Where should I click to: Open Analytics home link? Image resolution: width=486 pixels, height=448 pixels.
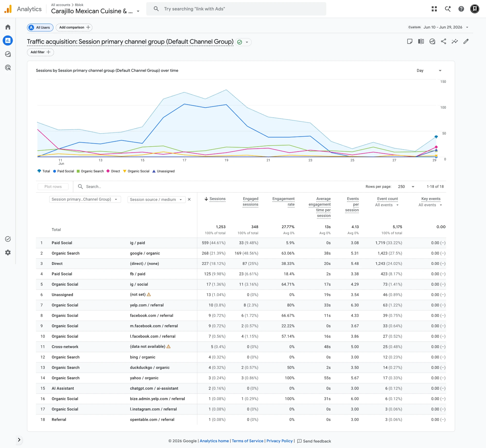pyautogui.click(x=214, y=441)
